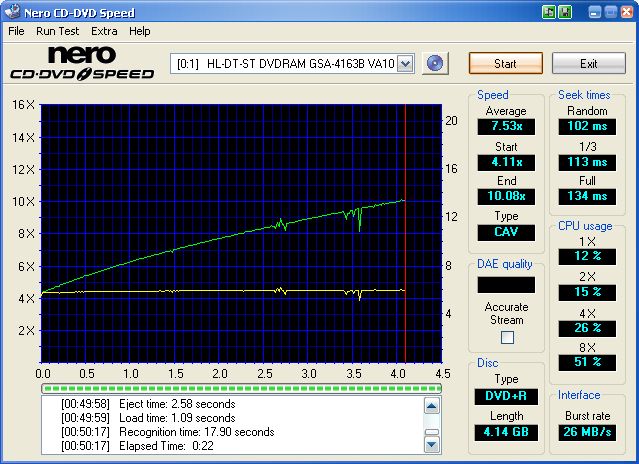The image size is (639, 464).
Task: Close the Nero CD-DVD Speed window
Action: 626,12
